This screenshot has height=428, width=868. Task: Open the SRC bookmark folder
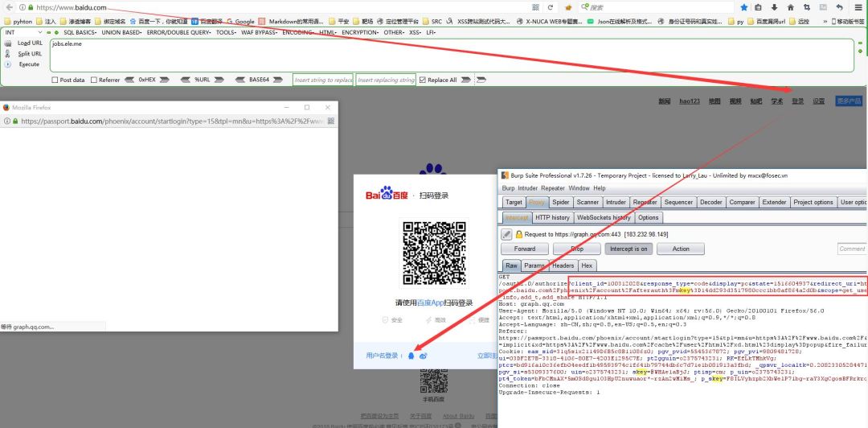tap(432, 22)
